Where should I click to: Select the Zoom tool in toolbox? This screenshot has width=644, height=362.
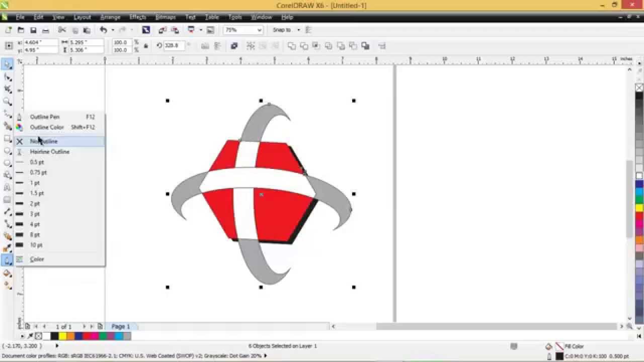[8, 102]
